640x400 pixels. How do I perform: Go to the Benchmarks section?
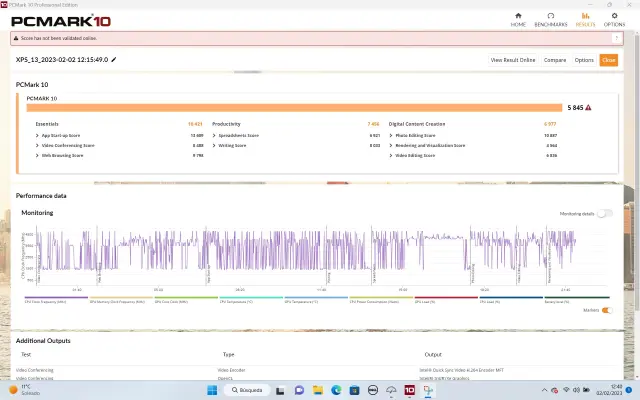coord(551,18)
